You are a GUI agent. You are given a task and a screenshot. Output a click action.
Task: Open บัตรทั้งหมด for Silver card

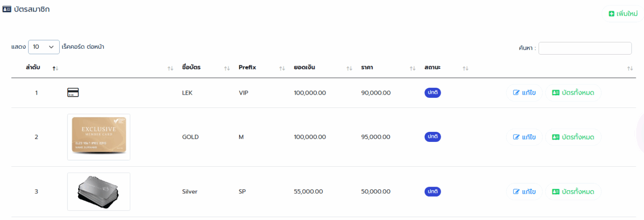point(573,192)
